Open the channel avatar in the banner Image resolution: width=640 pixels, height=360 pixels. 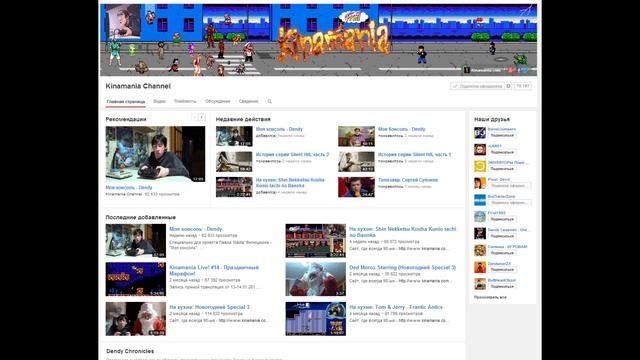pos(123,21)
